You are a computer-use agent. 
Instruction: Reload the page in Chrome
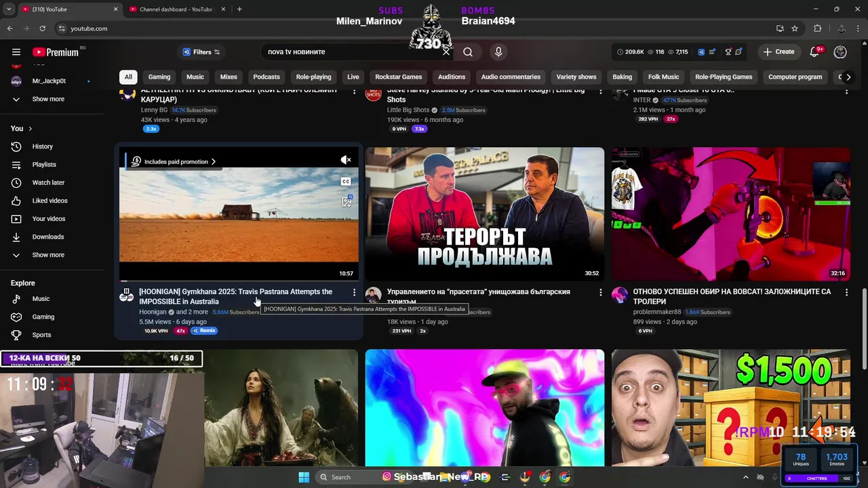point(42,28)
